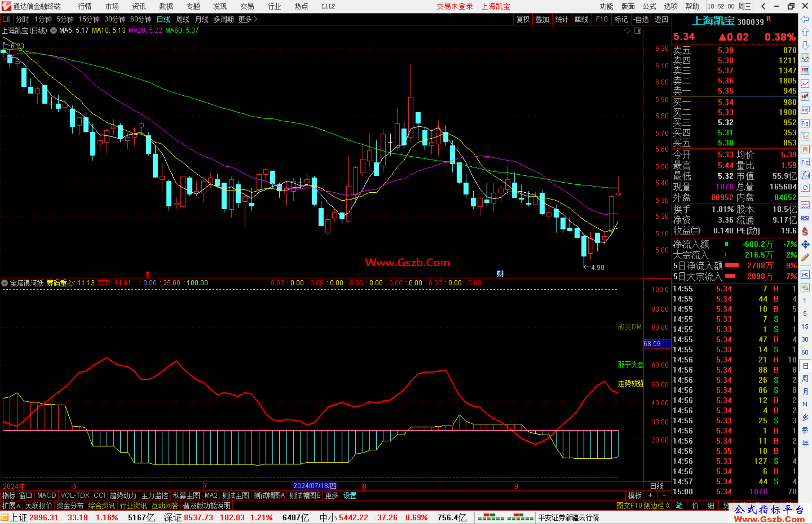This screenshot has height=524, width=812.
Task: Open the f(x) formula icon
Action: coord(805,175)
